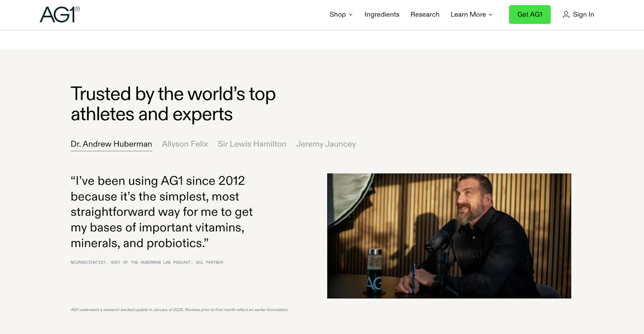This screenshot has width=644, height=334.
Task: Click the 'AG1 underwent a research-backed update' disclaimer
Action: (x=180, y=310)
